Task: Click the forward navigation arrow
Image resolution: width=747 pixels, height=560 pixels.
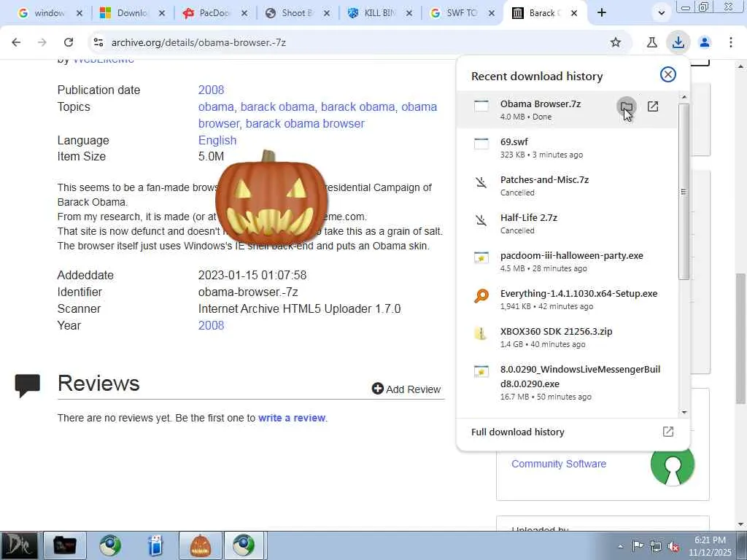Action: click(42, 42)
